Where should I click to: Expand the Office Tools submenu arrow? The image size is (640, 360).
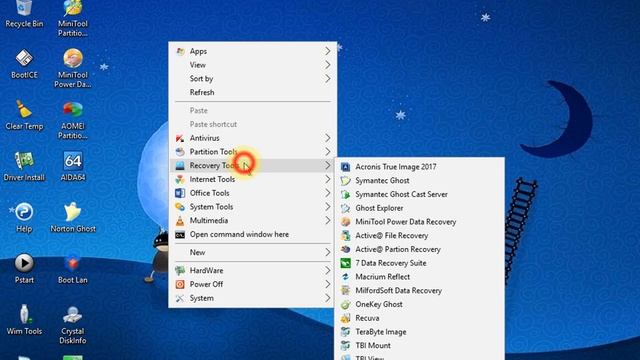328,193
